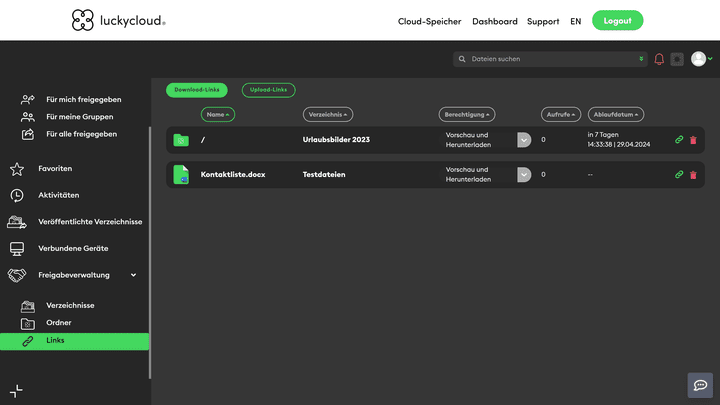Switch to the Upload-Links tab
Image resolution: width=720 pixels, height=405 pixels.
point(268,90)
